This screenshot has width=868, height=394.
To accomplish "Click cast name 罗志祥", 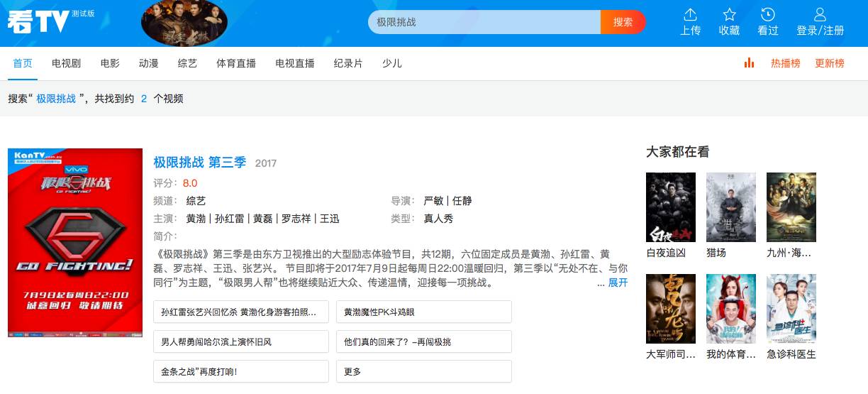I will pos(296,219).
